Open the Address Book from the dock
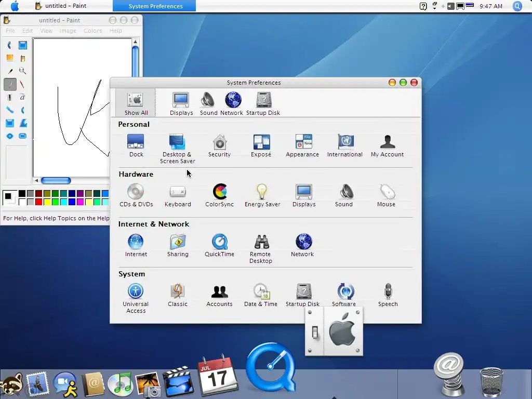The height and width of the screenshot is (399, 532). [93, 384]
